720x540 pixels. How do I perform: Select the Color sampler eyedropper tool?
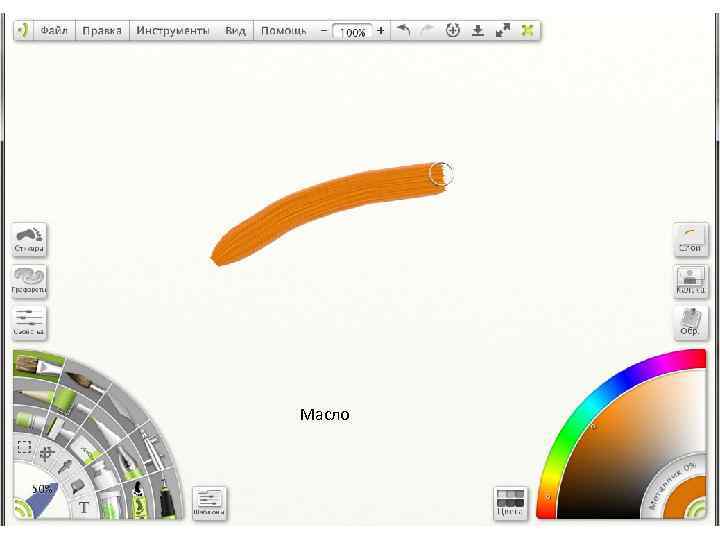click(x=65, y=467)
